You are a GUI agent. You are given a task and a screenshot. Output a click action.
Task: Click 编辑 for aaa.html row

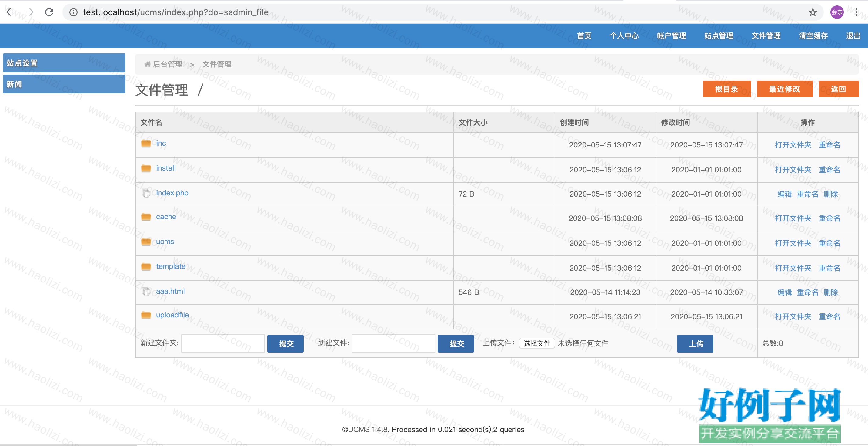point(784,292)
